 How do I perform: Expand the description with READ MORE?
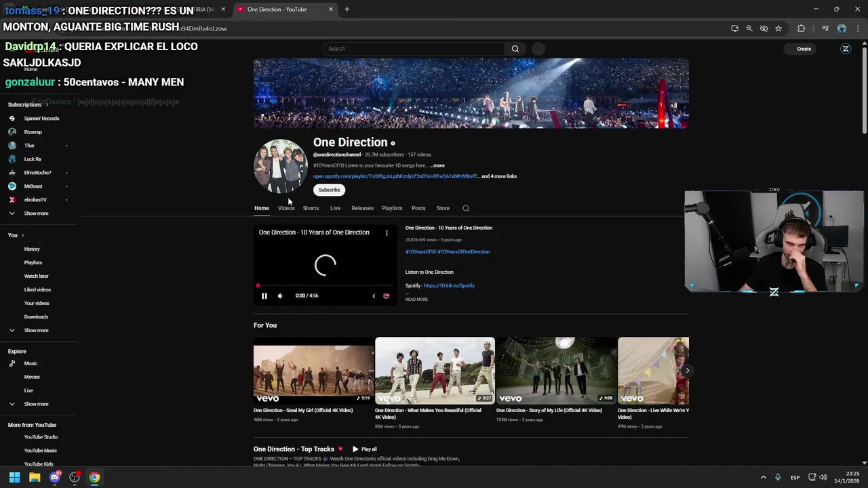416,300
